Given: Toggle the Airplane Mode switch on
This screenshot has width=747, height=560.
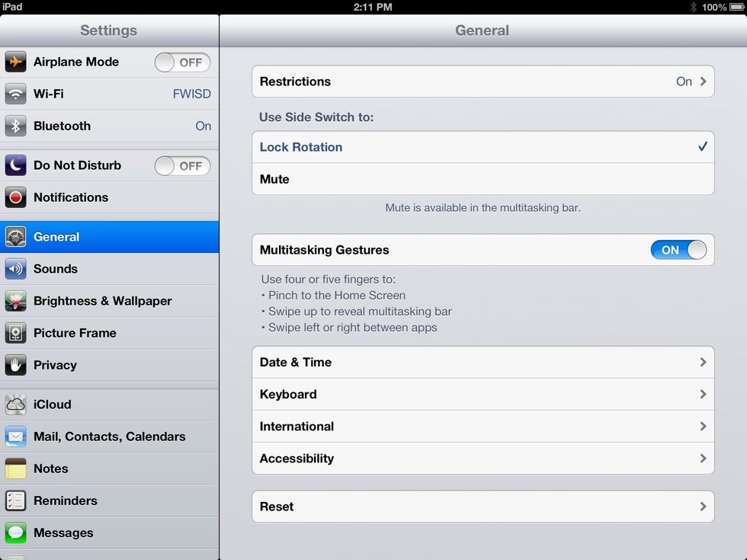Looking at the screenshot, I should pos(182,62).
